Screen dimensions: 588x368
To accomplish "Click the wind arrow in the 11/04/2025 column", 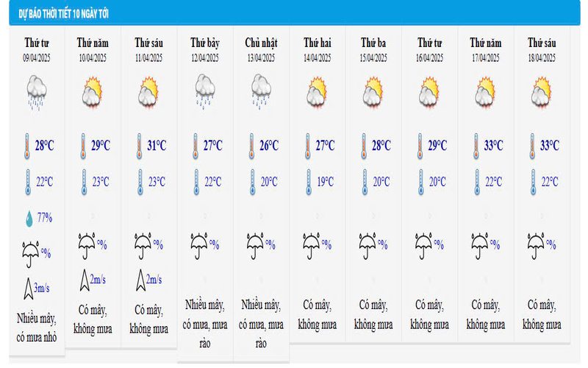I will (138, 280).
